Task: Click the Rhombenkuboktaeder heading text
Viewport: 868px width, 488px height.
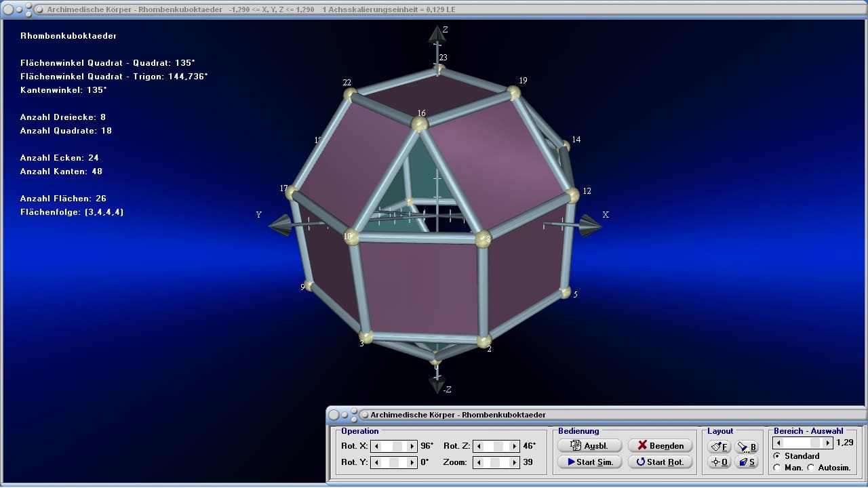Action: [x=68, y=36]
